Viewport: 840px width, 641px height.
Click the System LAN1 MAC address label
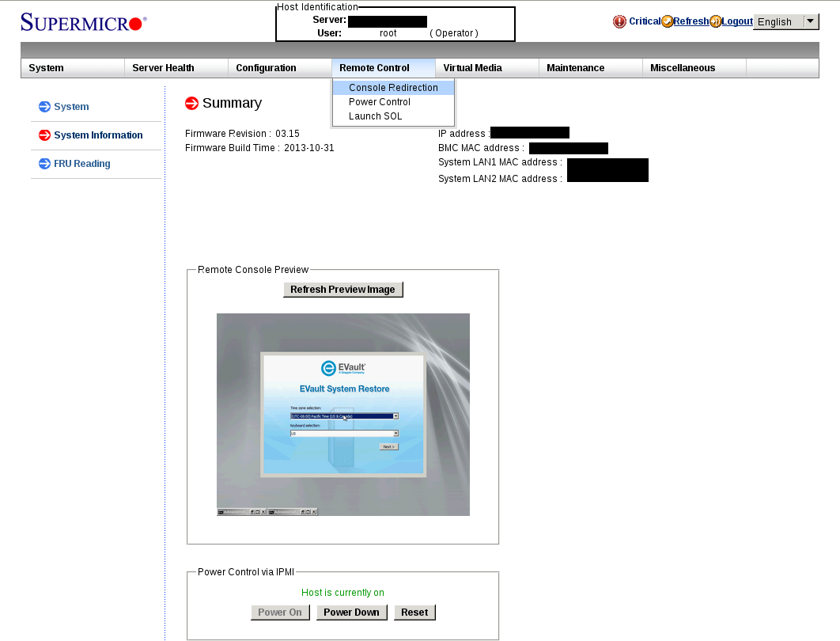point(500,162)
